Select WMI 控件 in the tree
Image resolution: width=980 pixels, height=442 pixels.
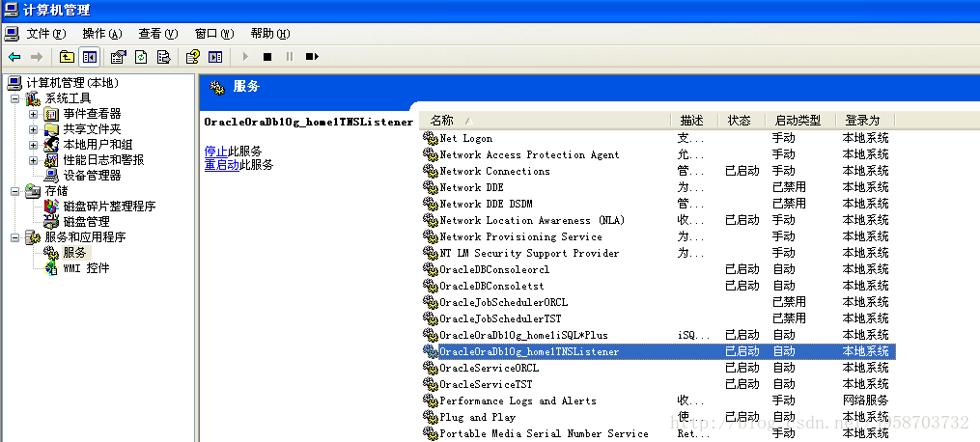[x=86, y=268]
